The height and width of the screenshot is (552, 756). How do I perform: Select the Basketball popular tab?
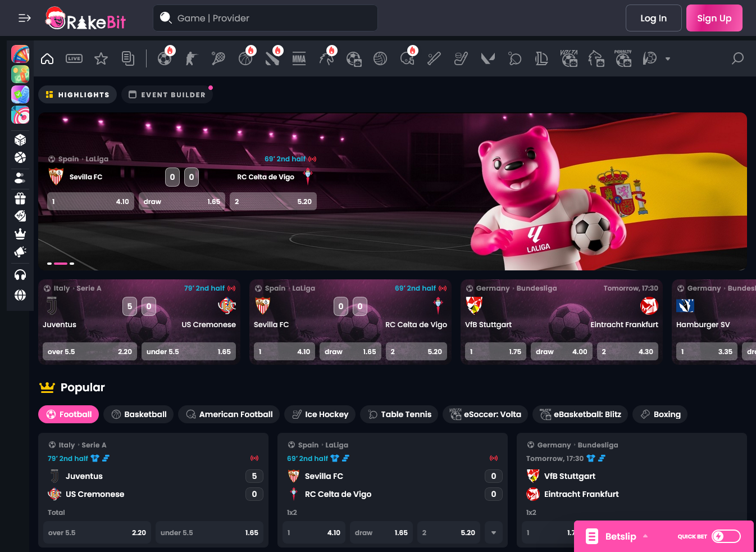[x=139, y=414]
